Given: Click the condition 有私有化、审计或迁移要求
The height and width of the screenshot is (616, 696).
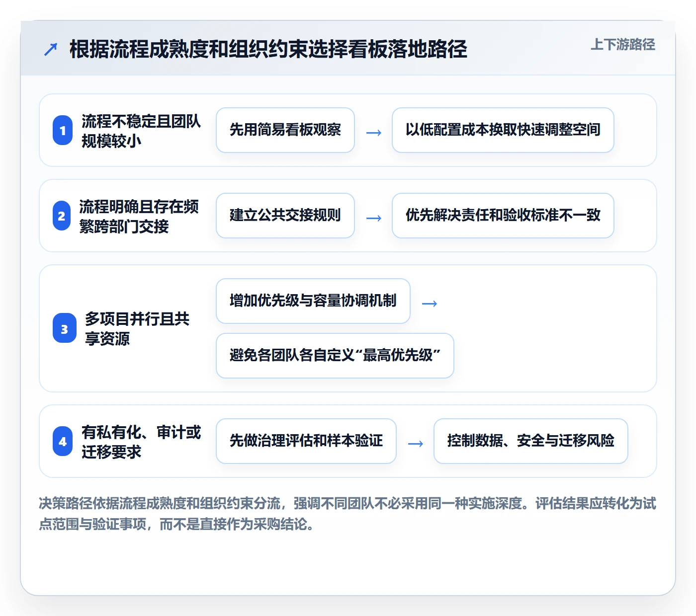Looking at the screenshot, I should pyautogui.click(x=141, y=442).
